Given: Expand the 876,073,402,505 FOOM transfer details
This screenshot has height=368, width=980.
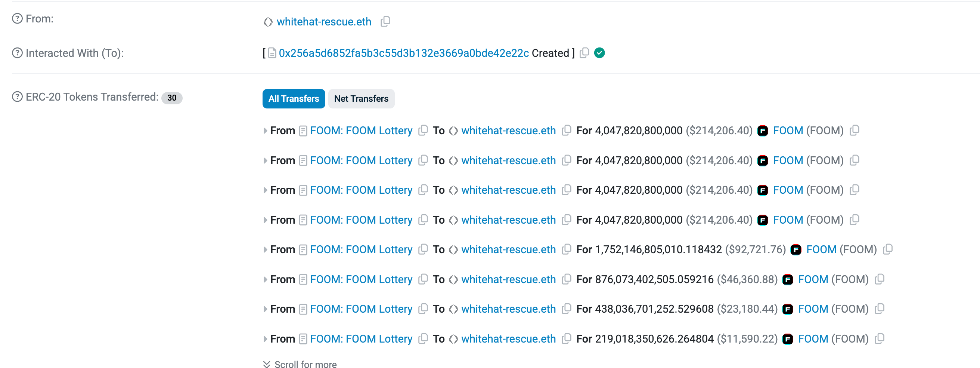Looking at the screenshot, I should (265, 279).
